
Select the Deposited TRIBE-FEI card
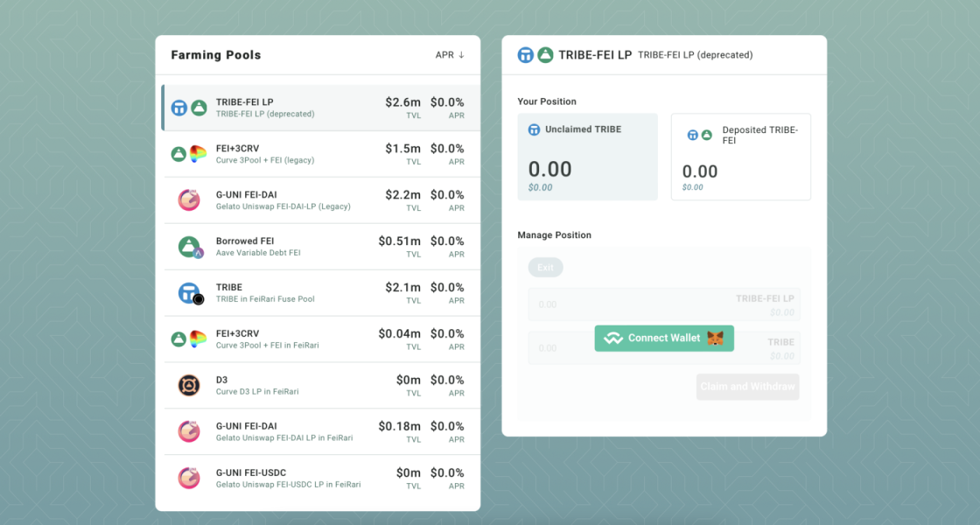(740, 157)
